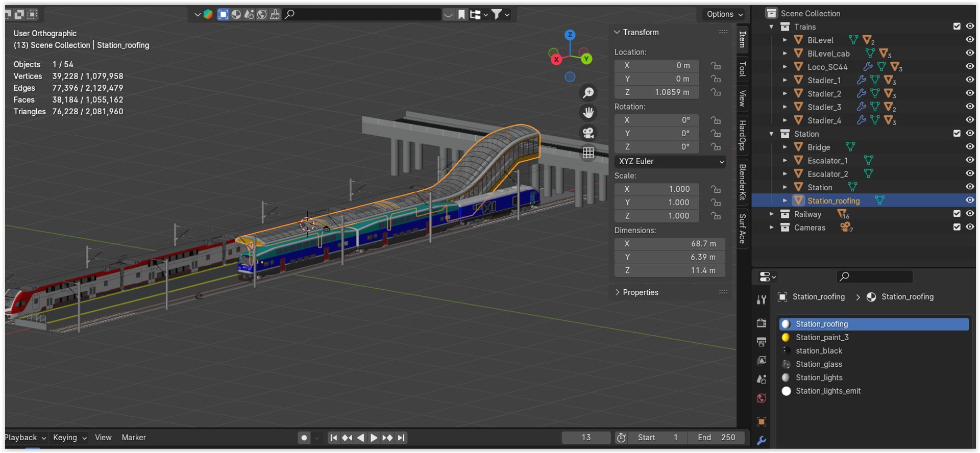980x453 pixels.
Task: Click the Cameras collection camera icon
Action: [845, 227]
